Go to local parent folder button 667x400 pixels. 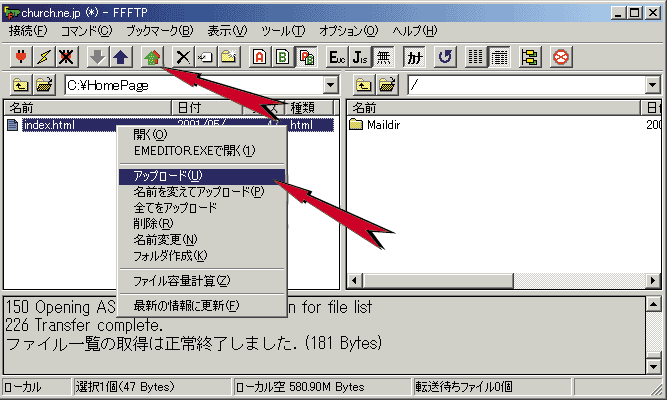click(x=19, y=86)
